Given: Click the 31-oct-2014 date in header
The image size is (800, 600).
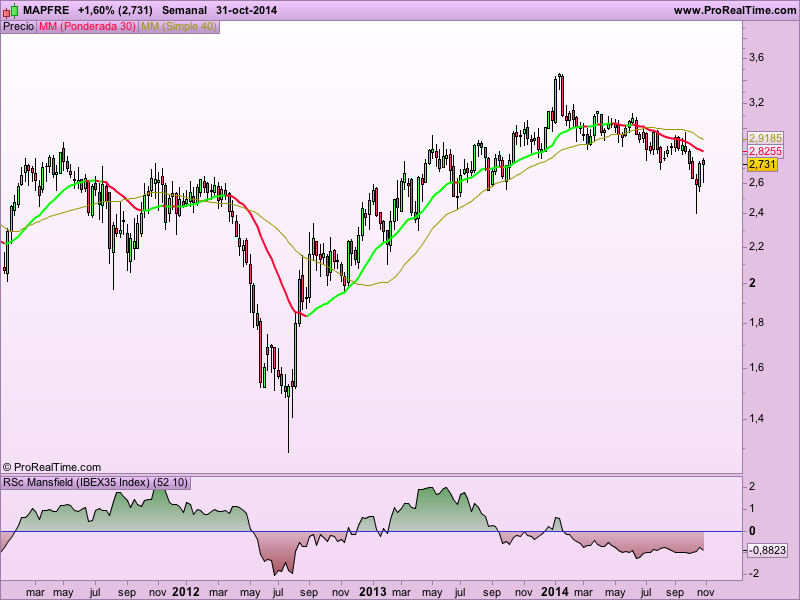Looking at the screenshot, I should point(246,10).
